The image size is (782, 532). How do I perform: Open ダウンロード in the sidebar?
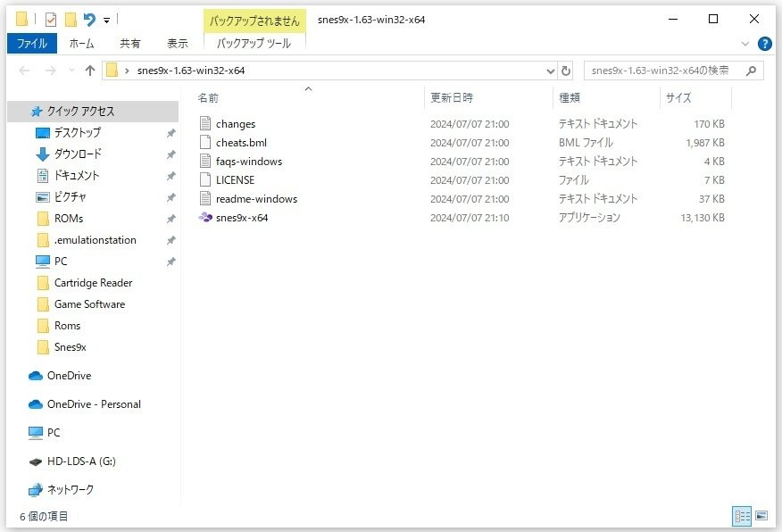pos(78,154)
